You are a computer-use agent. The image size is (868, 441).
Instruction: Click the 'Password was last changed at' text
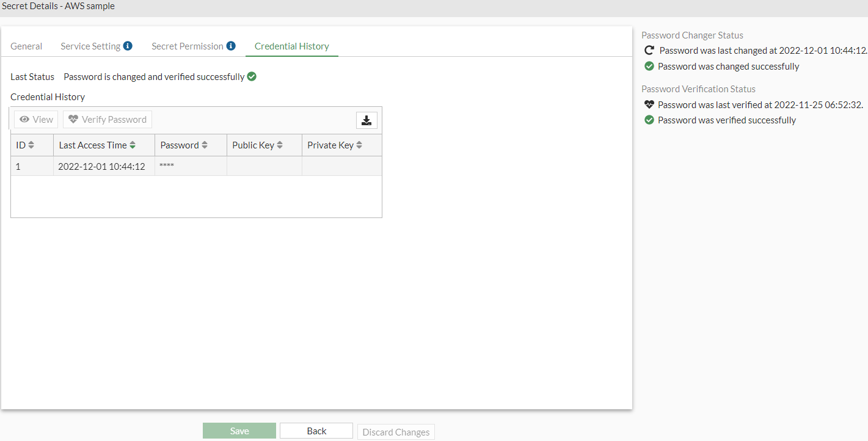tap(764, 51)
